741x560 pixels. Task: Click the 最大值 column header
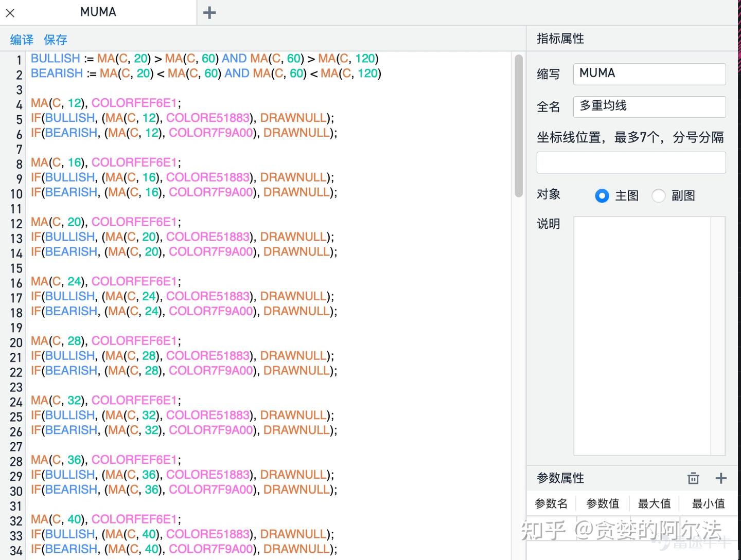[x=655, y=504]
